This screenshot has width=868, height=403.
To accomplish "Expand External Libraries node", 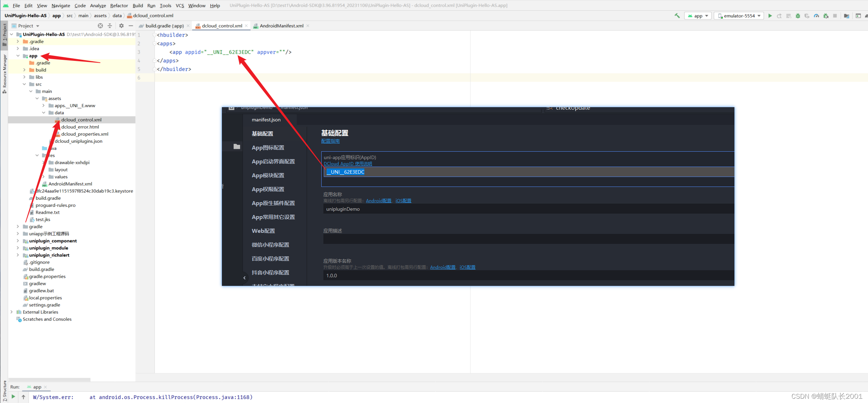I will pyautogui.click(x=12, y=312).
